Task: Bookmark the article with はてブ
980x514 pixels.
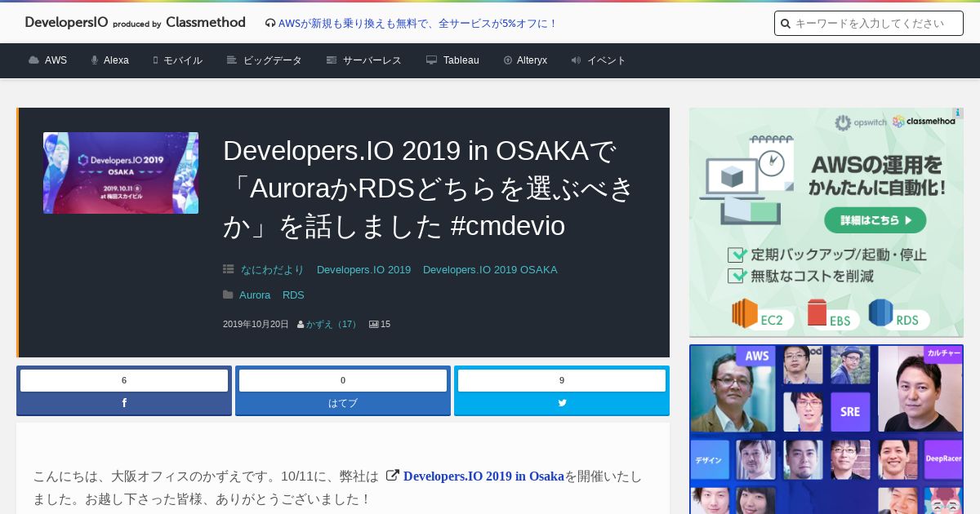Action: [343, 403]
